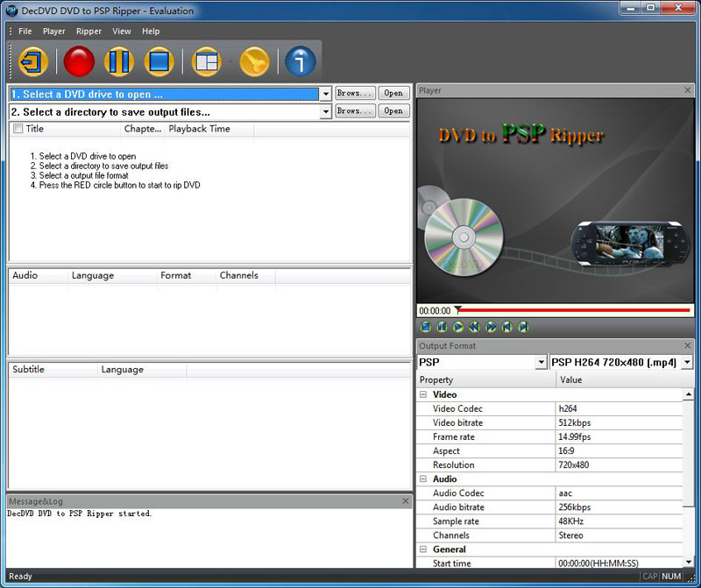Click the Video bitrate value 512kbps
The image size is (701, 588).
(x=575, y=422)
